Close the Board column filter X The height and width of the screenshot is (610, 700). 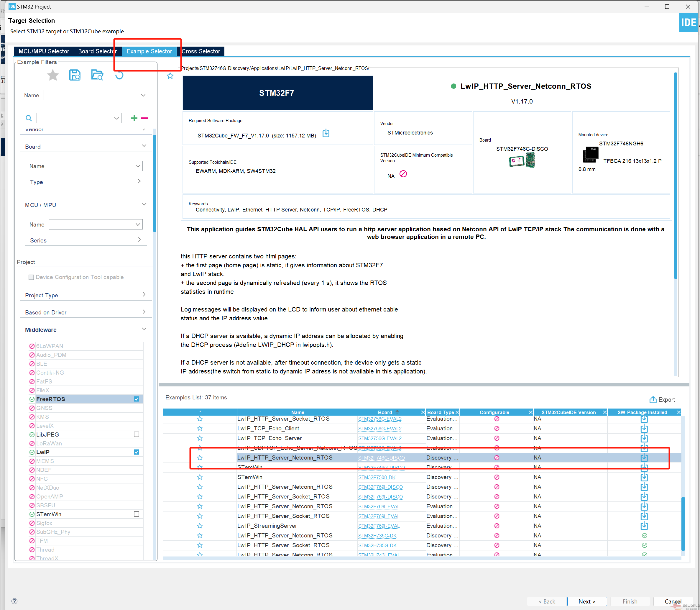coord(423,412)
